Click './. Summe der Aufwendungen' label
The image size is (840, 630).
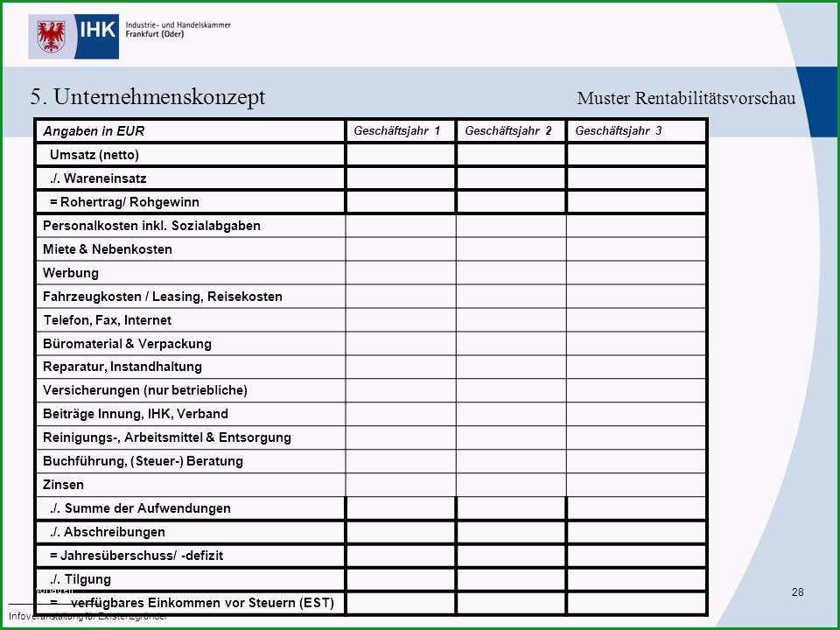(x=140, y=508)
